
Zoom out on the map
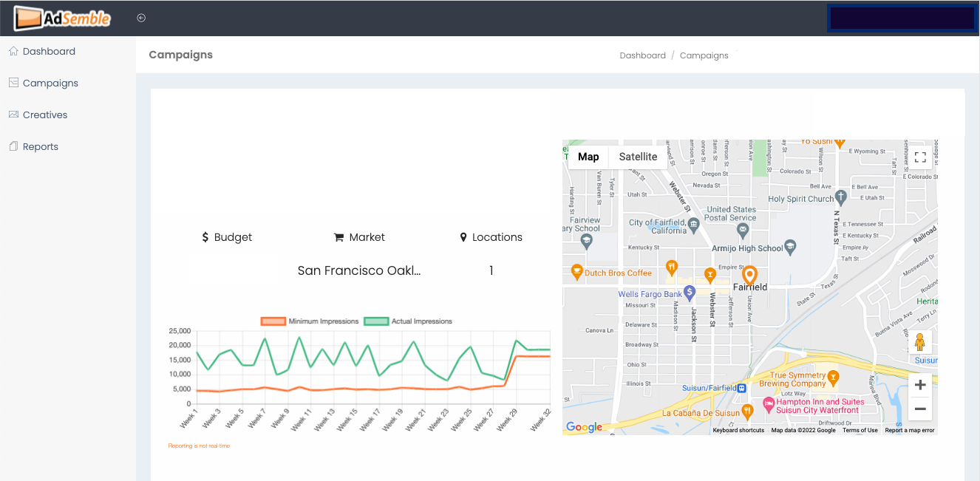coord(920,409)
